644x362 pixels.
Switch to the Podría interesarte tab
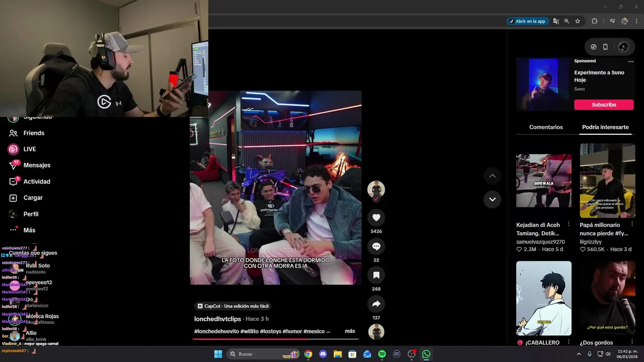[605, 127]
